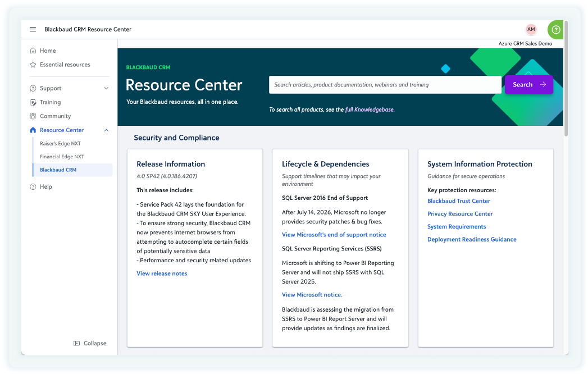Image resolution: width=588 pixels, height=374 pixels.
Task: Click the Resource Center blue house icon
Action: click(33, 130)
